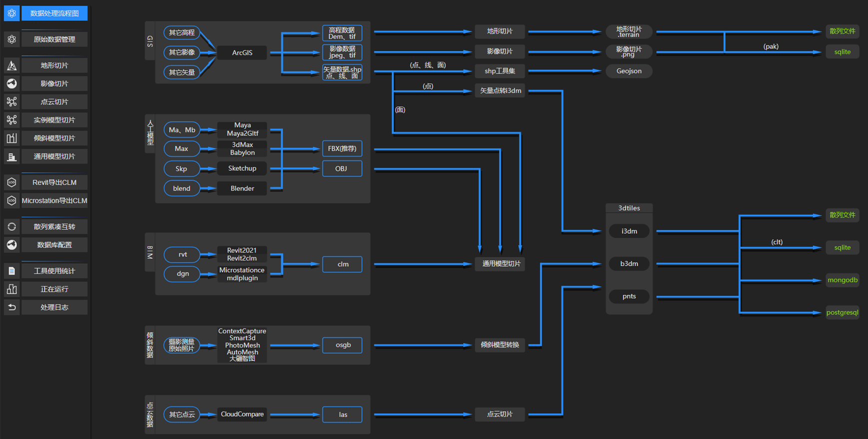The width and height of the screenshot is (868, 439).
Task: Click the 倾斜模型切片 icon in sidebar
Action: click(x=11, y=138)
